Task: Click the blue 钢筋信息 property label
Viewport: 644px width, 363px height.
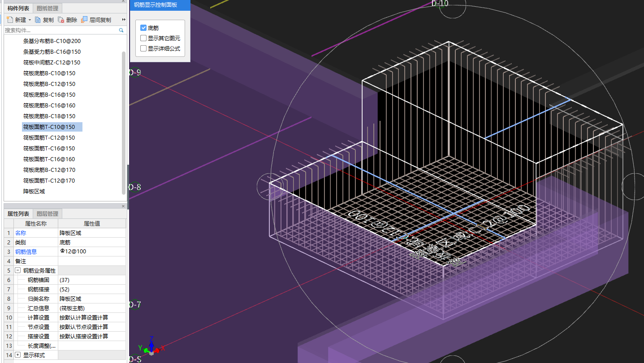Action: (x=26, y=252)
